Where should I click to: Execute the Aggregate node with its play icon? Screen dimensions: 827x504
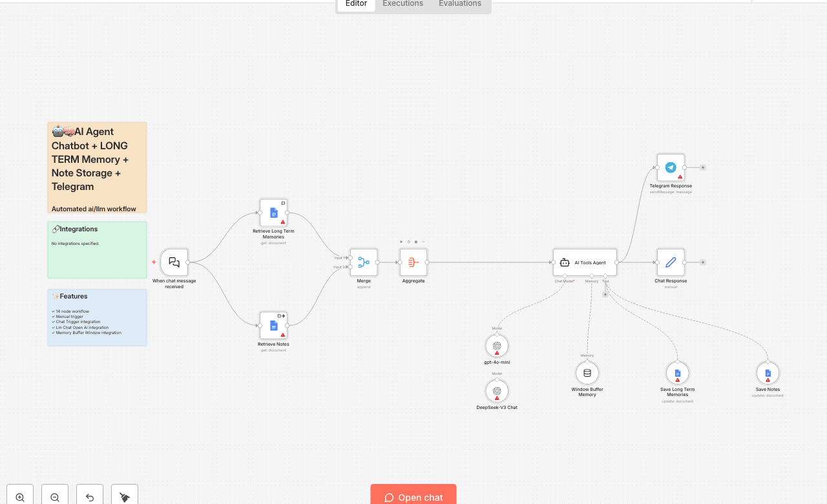(401, 242)
